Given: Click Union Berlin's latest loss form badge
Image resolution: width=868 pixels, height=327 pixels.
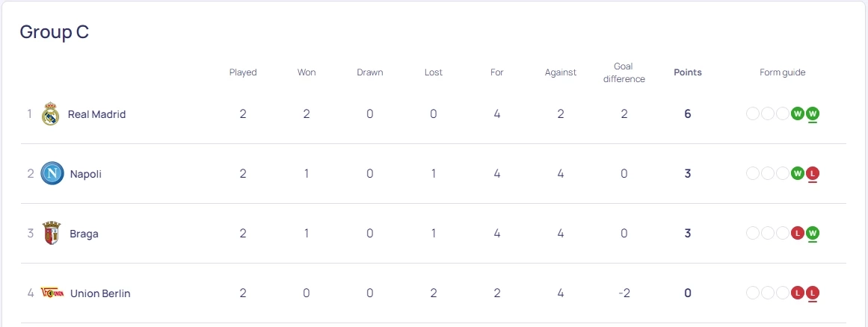Looking at the screenshot, I should [813, 293].
